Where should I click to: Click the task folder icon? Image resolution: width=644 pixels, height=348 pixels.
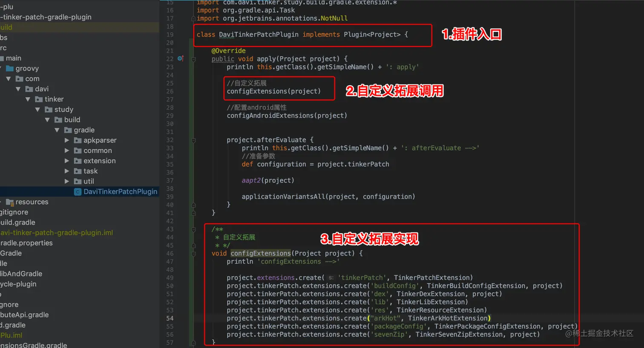[78, 171]
